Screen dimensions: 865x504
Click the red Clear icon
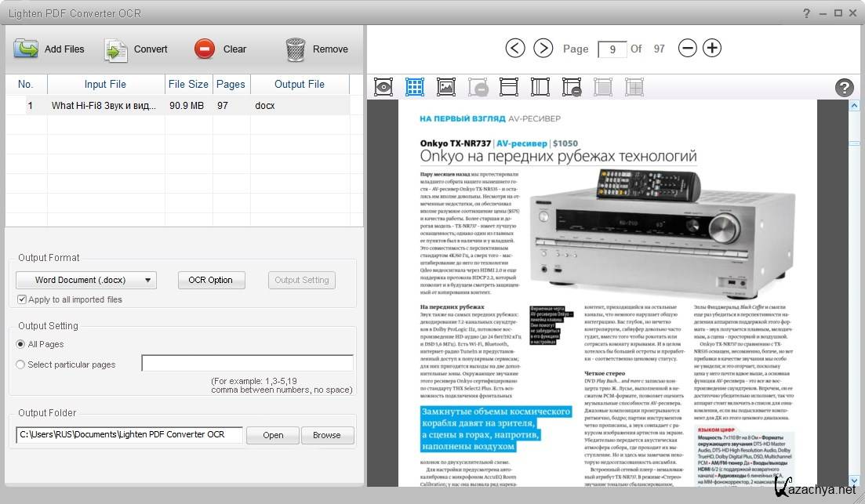pyautogui.click(x=205, y=49)
